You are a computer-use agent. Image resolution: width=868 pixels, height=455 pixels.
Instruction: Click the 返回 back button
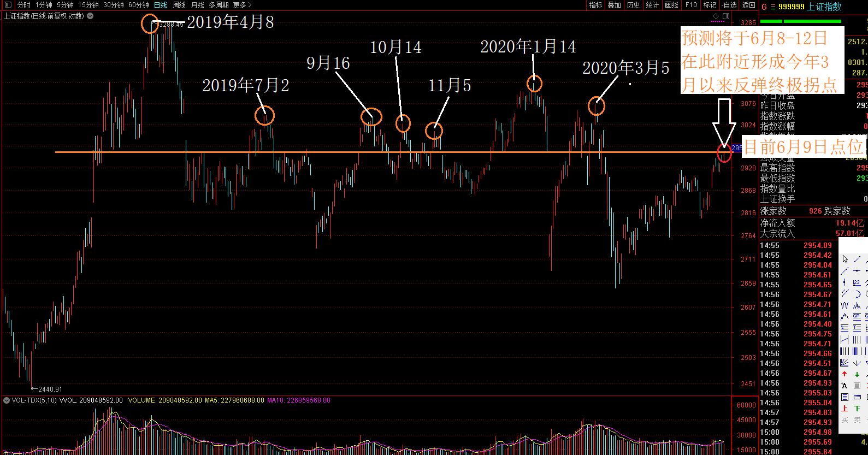[x=749, y=5]
